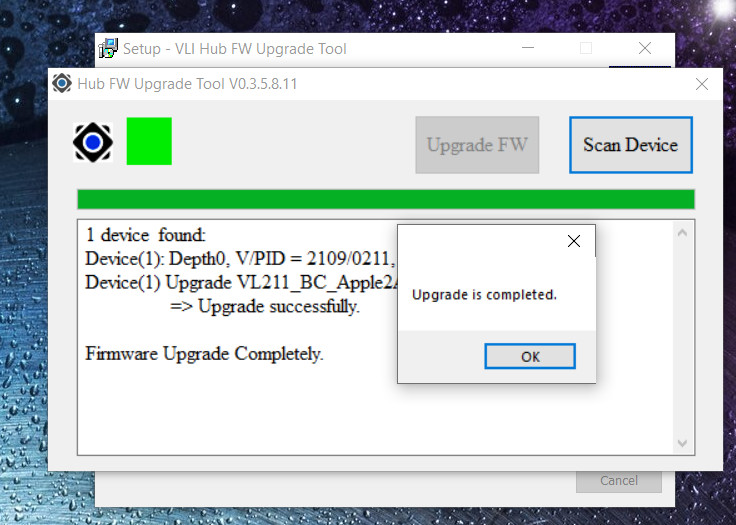Screen dimensions: 736x525
Task: Close the Setup VLI Hub window
Action: 645,48
